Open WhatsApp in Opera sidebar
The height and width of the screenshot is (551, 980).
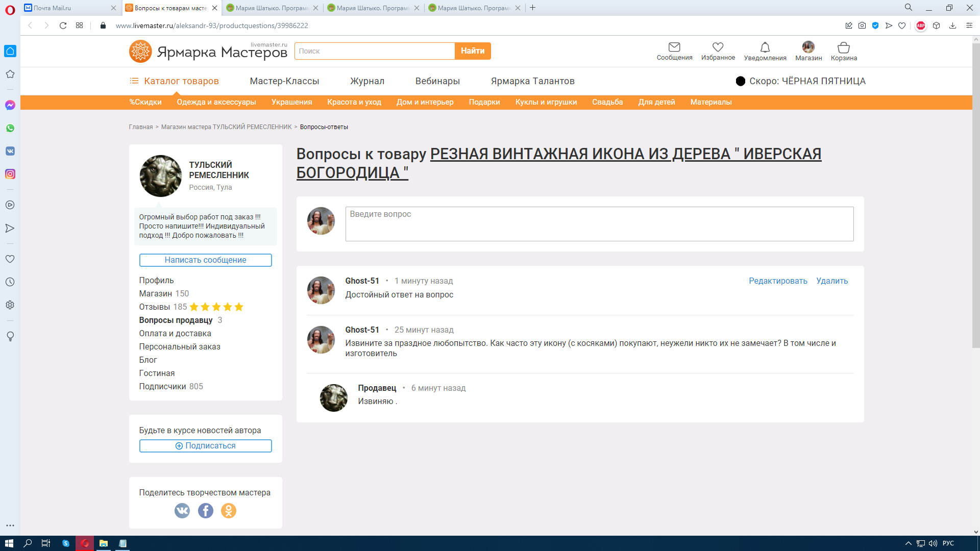[10, 128]
